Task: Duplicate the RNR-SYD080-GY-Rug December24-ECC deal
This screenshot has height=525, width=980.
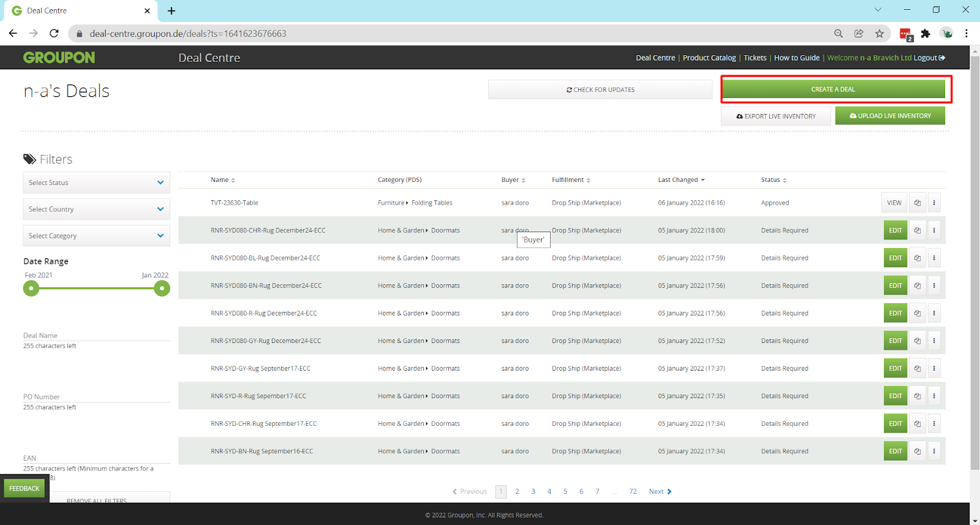Action: pyautogui.click(x=918, y=341)
